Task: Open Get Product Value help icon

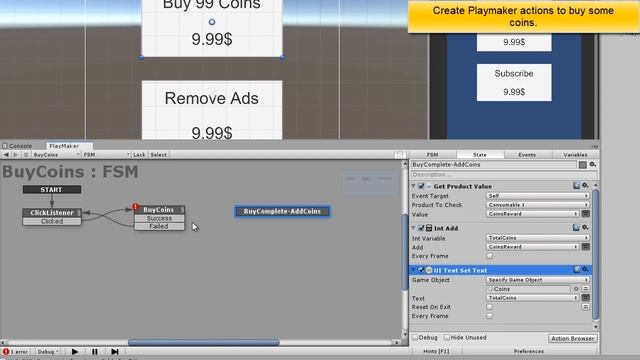Action: tap(576, 186)
